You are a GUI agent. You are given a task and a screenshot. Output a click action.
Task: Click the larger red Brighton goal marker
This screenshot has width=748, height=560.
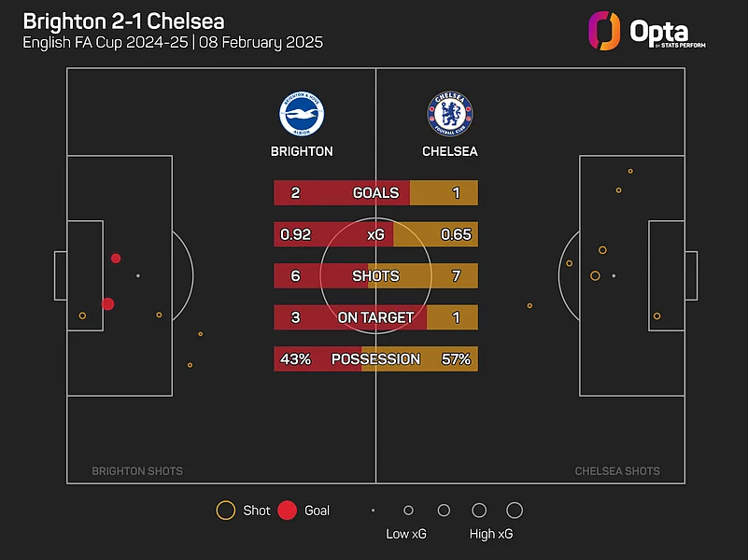[107, 303]
